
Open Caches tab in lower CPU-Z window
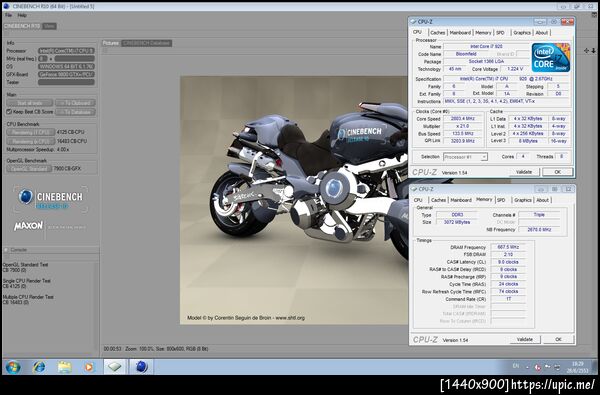tap(439, 200)
